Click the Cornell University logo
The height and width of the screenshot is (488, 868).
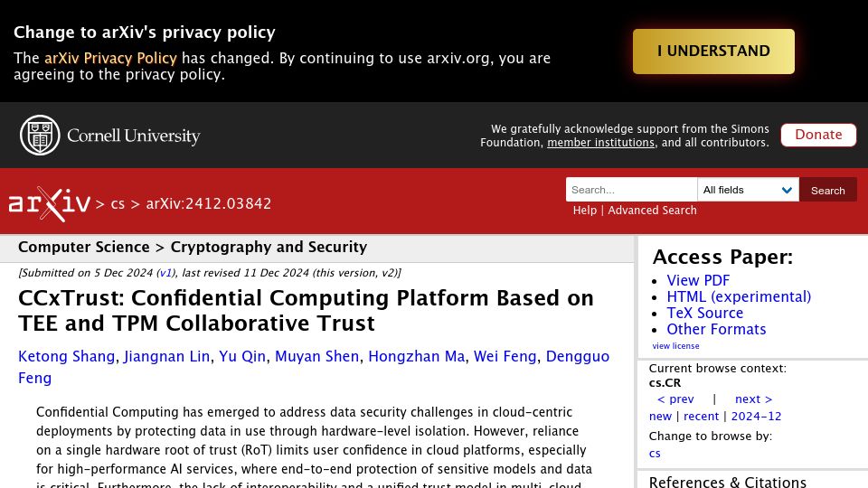pyautogui.click(x=110, y=135)
